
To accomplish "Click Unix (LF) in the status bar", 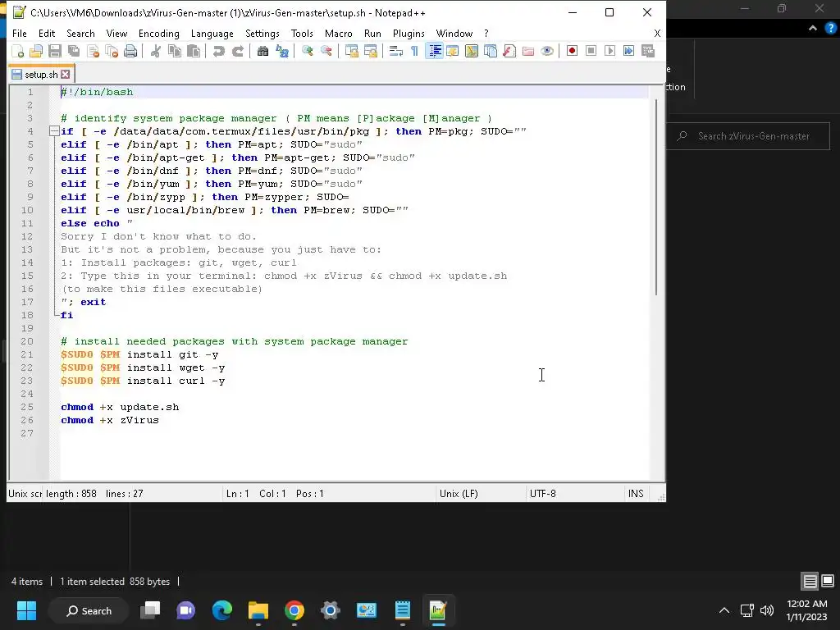I will 459,493.
